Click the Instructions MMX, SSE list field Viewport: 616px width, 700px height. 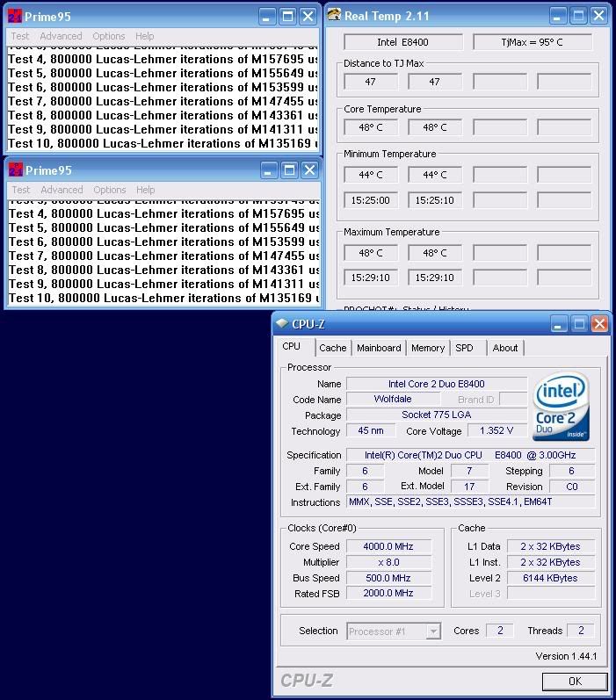click(x=471, y=502)
